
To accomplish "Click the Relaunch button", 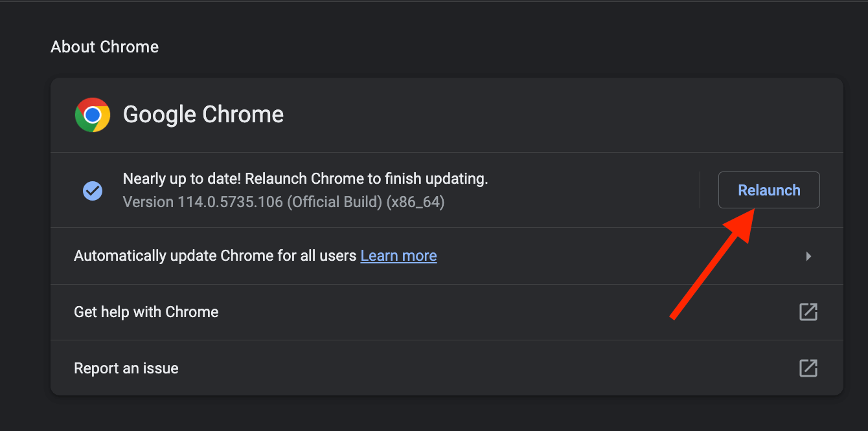I will 769,190.
